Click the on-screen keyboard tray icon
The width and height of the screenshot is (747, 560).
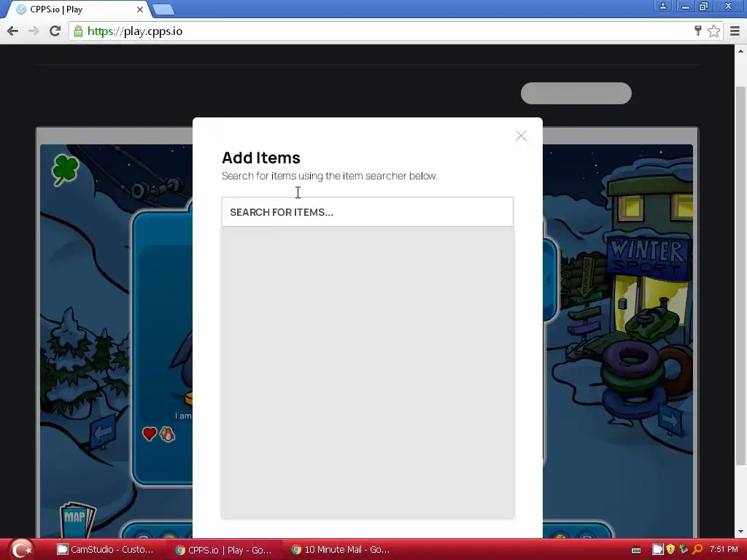[635, 551]
